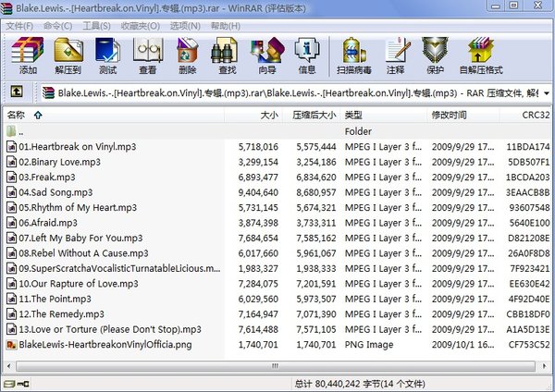Sort by the 修改时间 column header
555x392 pixels.
point(463,115)
